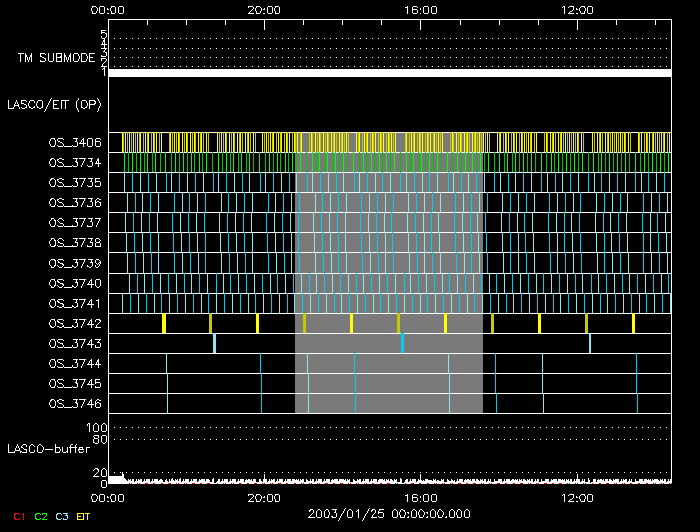
Task: Select the C3 legend entry
Action: click(62, 516)
